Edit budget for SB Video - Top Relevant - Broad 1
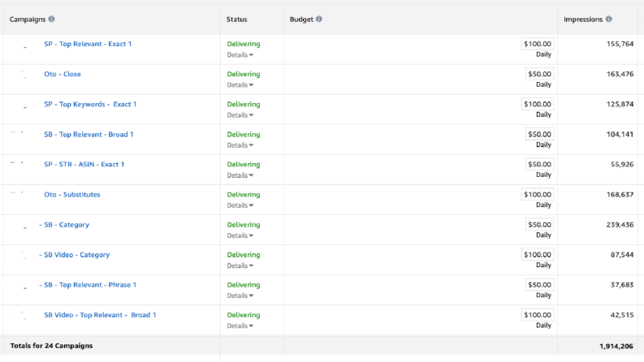Viewport: 644px width, 362px height. point(538,315)
